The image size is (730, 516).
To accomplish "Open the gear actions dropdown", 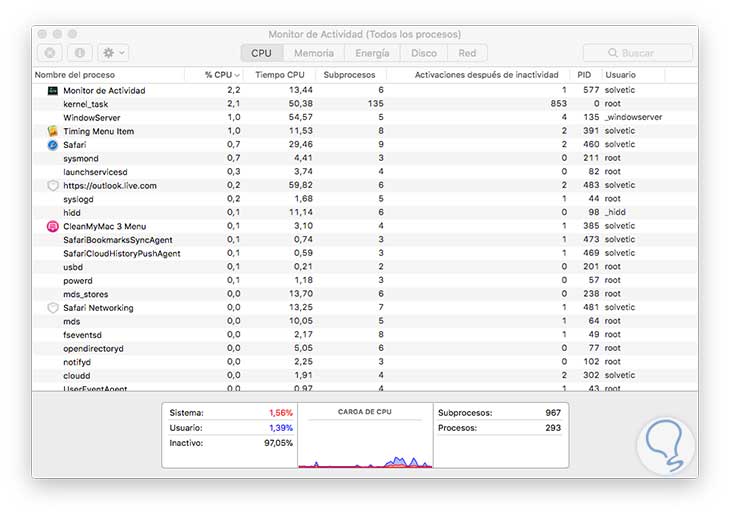I will [113, 53].
